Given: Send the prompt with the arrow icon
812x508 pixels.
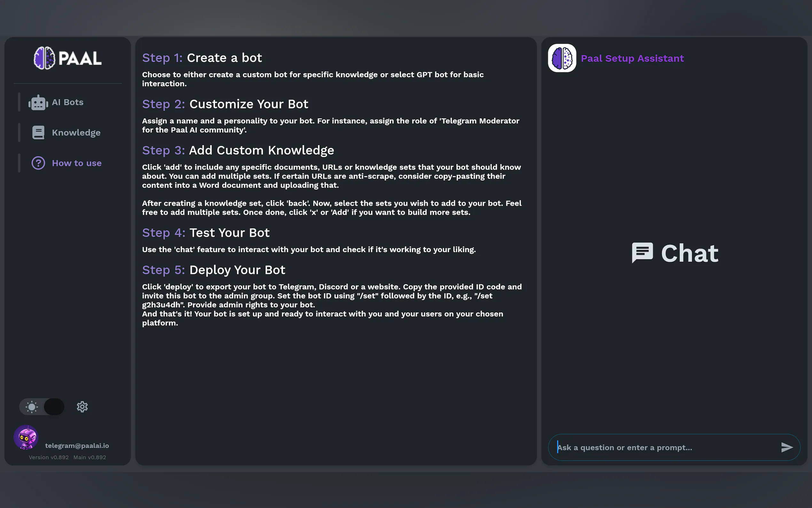Looking at the screenshot, I should [786, 448].
